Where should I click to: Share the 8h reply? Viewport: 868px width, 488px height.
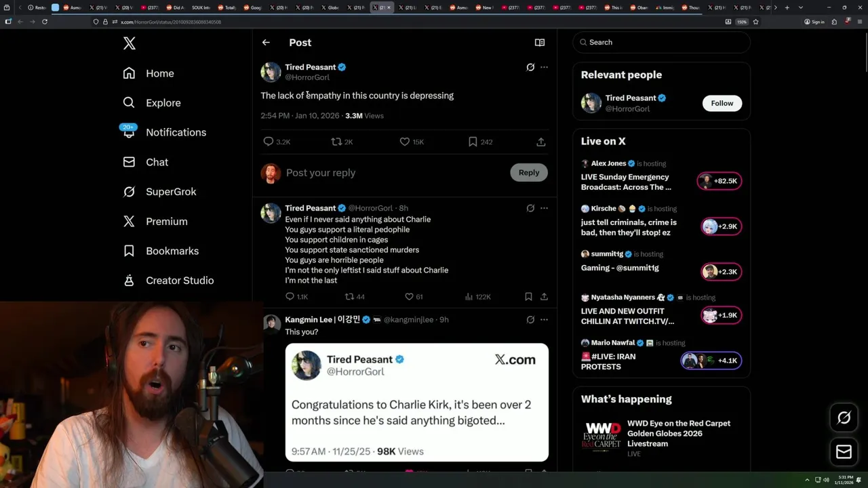click(x=544, y=297)
